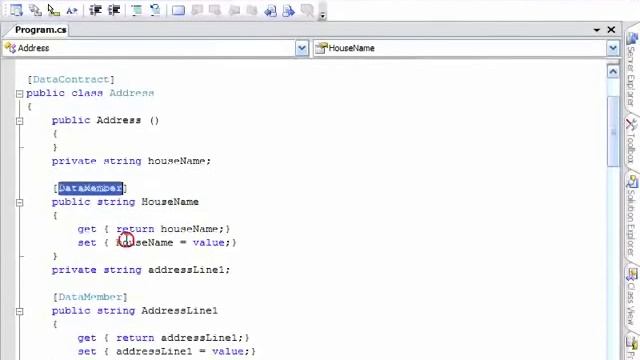Screen dimensions: 640x360
Task: Click 'return houseName;' in the getter
Action: [170, 229]
